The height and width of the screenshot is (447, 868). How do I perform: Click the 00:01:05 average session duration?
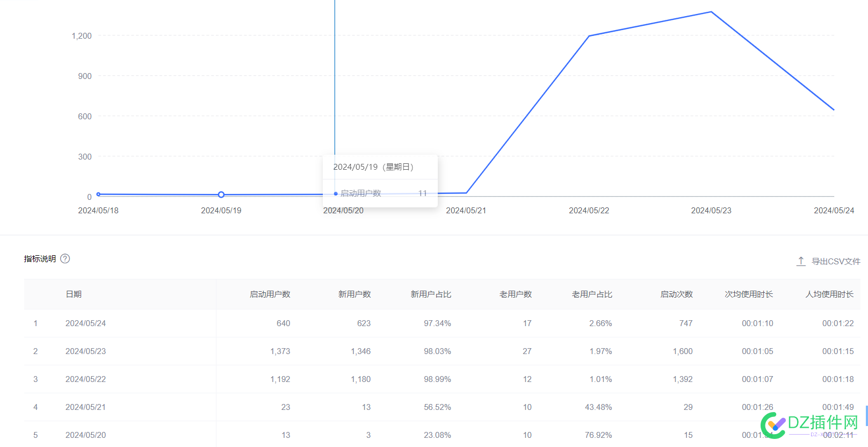(x=757, y=351)
